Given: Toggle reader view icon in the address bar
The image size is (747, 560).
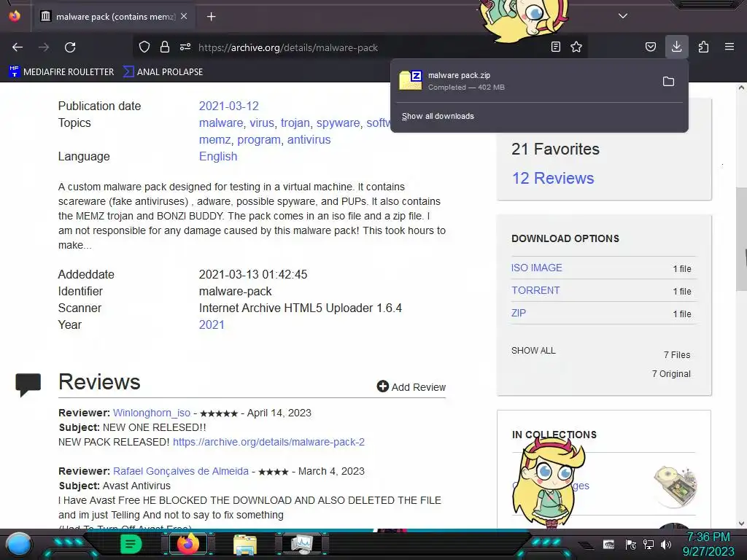Looking at the screenshot, I should pos(555,47).
